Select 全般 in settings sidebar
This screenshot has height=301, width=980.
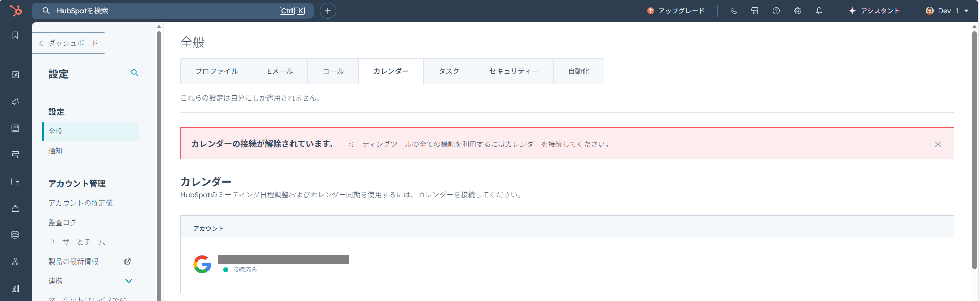91,131
